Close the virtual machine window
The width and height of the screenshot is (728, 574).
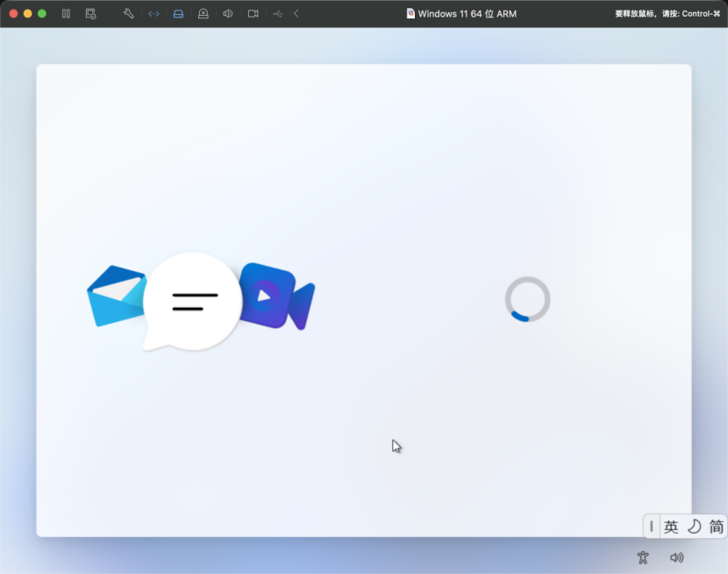13,13
